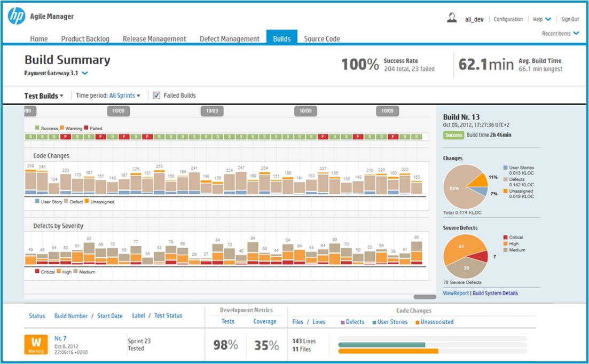Click the orange Warning status icon for build Nr. 7
589x364 pixels.
[36, 344]
